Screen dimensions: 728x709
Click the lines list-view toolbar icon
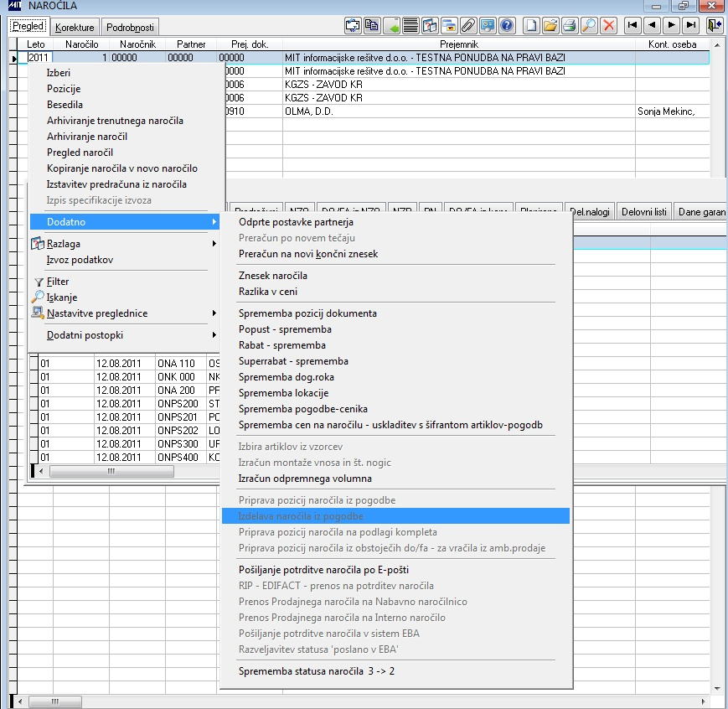coord(410,25)
